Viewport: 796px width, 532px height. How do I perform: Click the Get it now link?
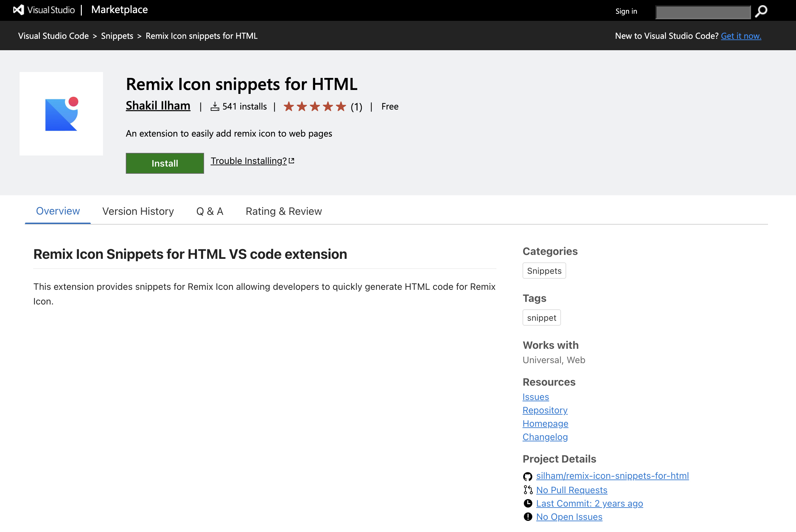coord(741,36)
